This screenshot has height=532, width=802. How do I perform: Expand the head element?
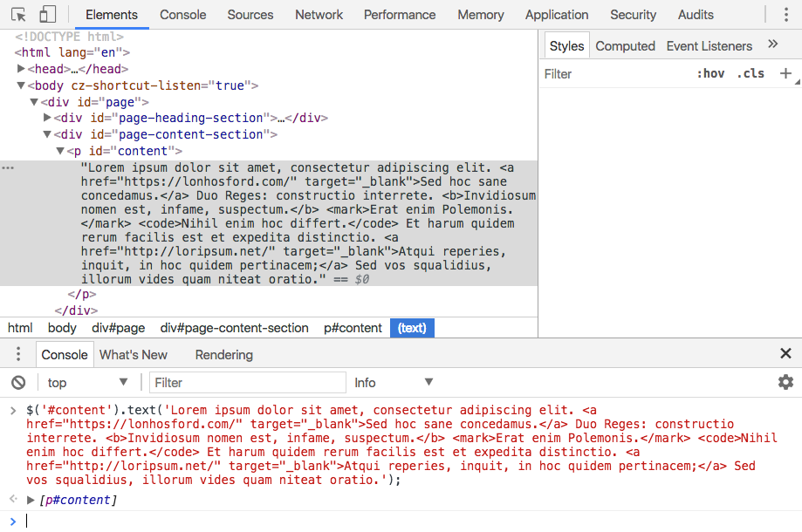point(21,69)
